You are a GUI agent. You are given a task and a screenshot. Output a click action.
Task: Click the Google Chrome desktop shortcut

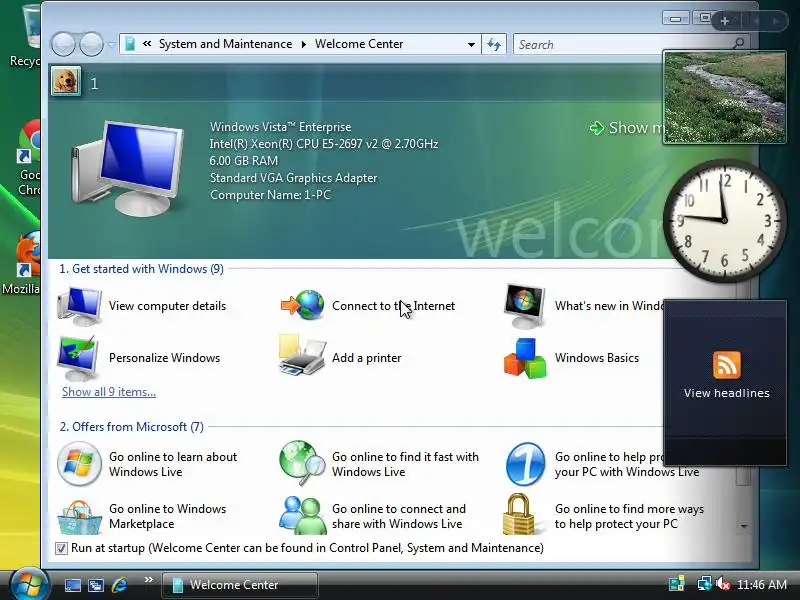[29, 158]
